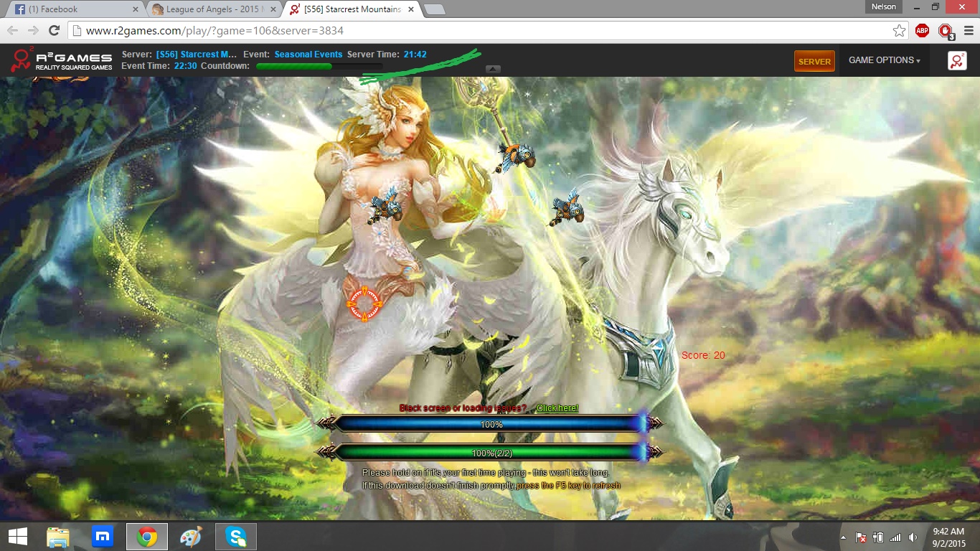Launch Paint from the taskbar
980x551 pixels.
click(x=191, y=537)
